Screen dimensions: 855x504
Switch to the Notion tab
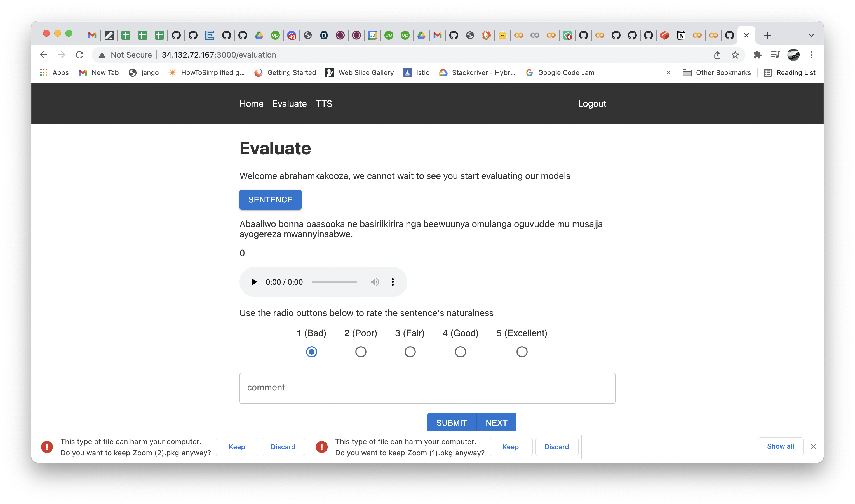[x=680, y=35]
